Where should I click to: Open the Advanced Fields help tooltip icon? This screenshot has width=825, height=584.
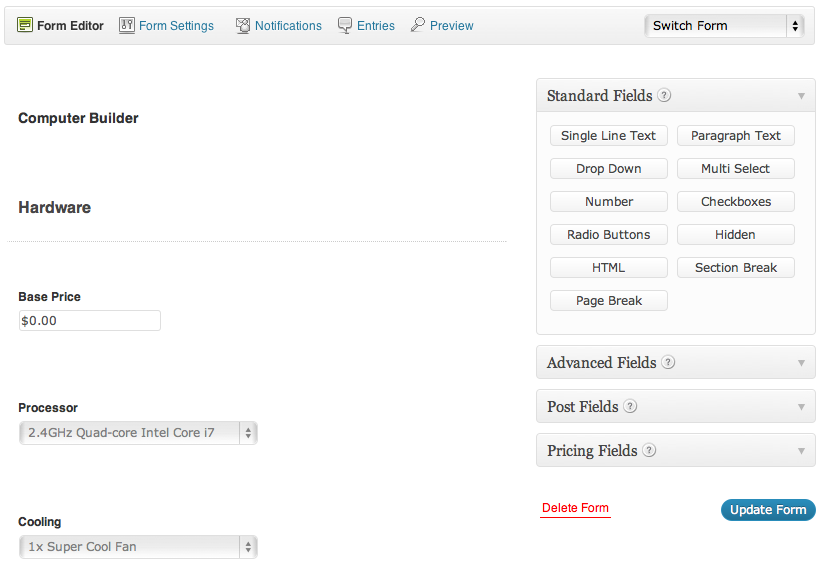pyautogui.click(x=669, y=363)
